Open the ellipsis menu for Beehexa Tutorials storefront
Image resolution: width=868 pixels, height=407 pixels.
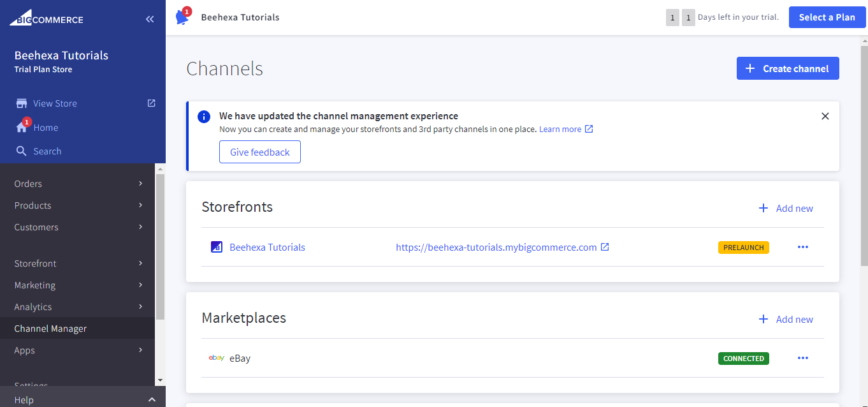[x=802, y=247]
